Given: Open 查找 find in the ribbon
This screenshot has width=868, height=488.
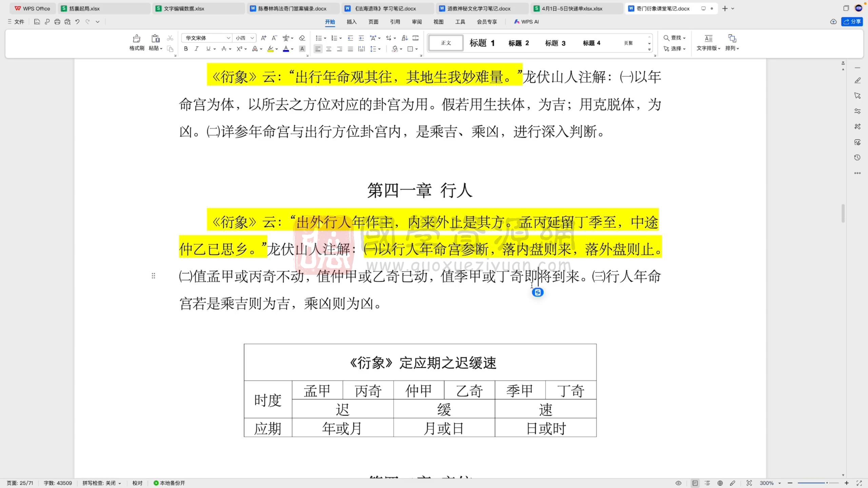Looking at the screenshot, I should pyautogui.click(x=675, y=38).
